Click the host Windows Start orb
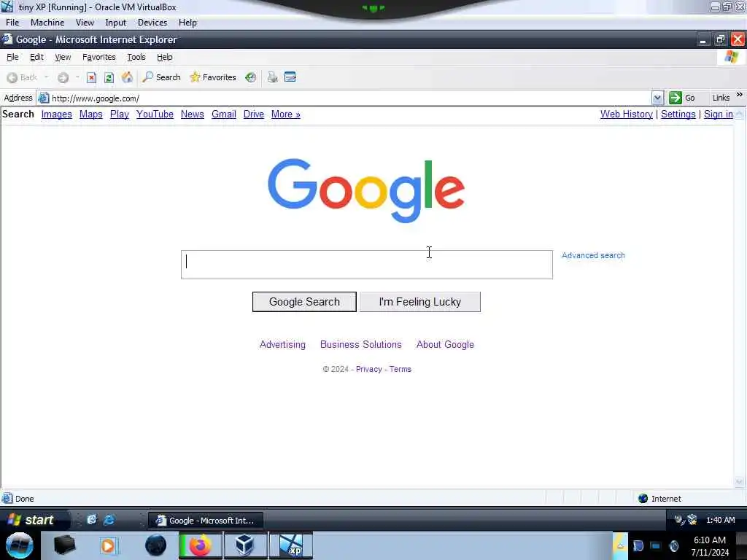 tap(19, 545)
